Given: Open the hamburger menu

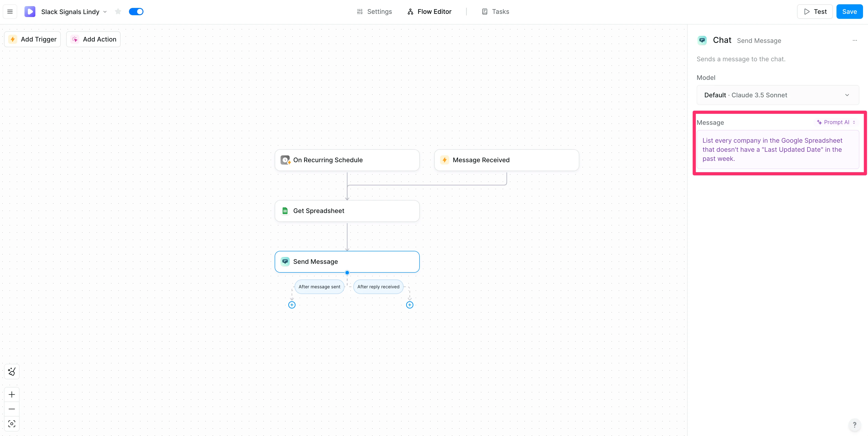Looking at the screenshot, I should 10,12.
